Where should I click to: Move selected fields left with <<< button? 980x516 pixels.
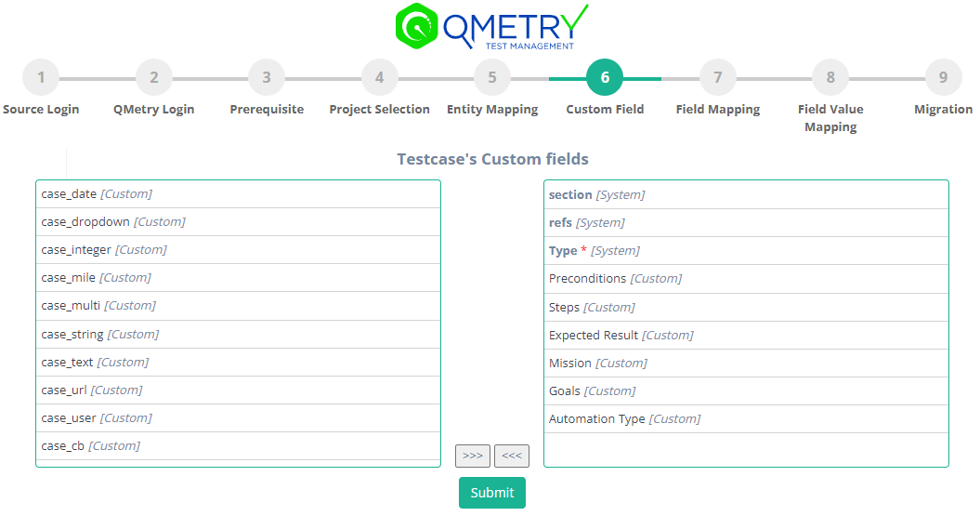coord(512,456)
